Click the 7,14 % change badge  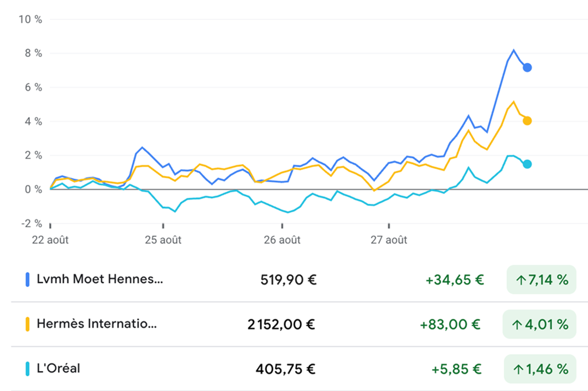point(541,280)
